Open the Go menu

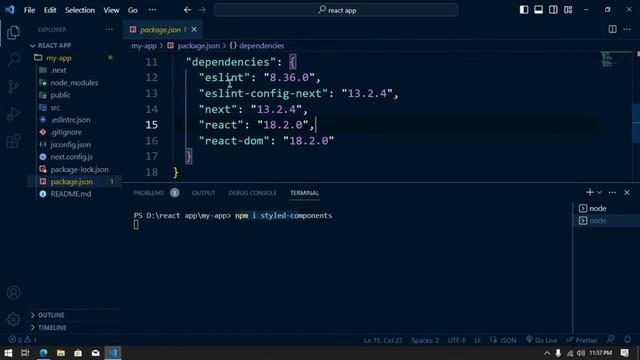pyautogui.click(x=133, y=10)
